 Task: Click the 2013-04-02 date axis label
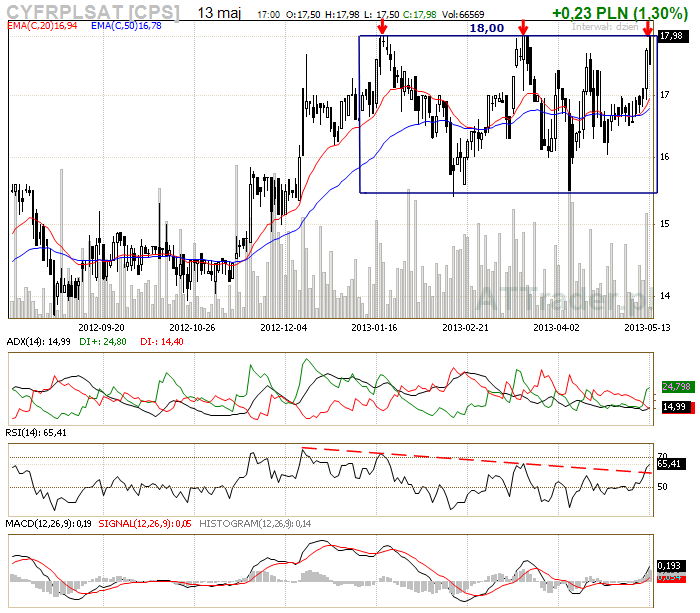(x=556, y=328)
